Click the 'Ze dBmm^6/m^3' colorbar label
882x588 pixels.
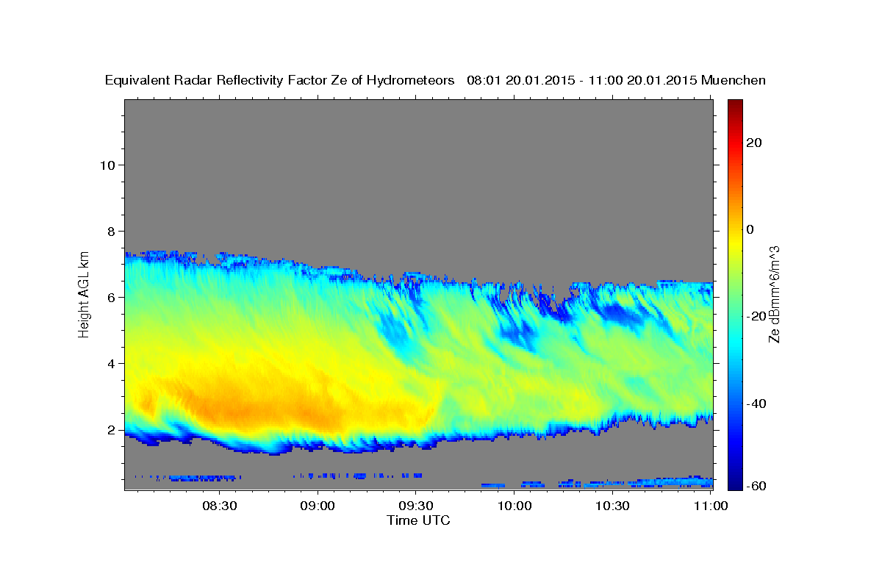774,293
